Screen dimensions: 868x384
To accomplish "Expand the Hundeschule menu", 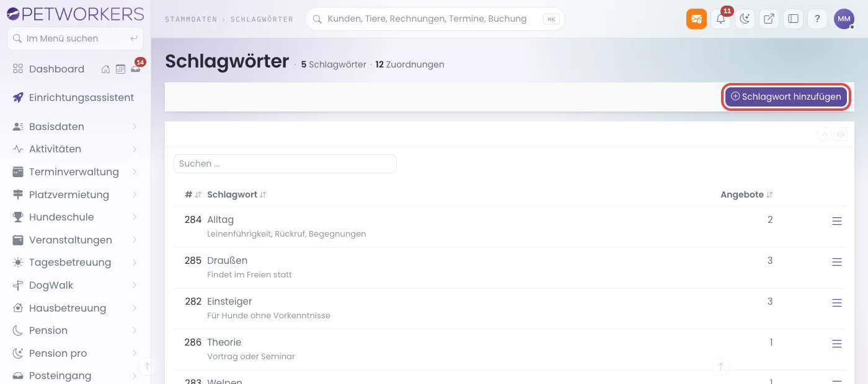I will (75, 217).
